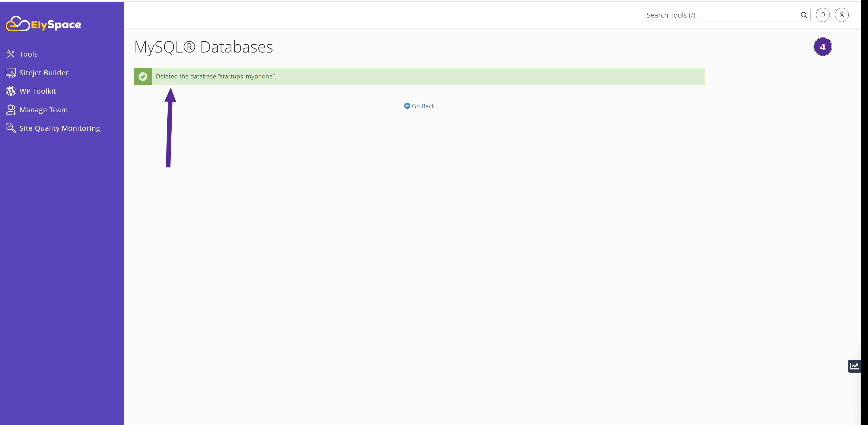Select the Sitejet Builder option

tap(44, 72)
